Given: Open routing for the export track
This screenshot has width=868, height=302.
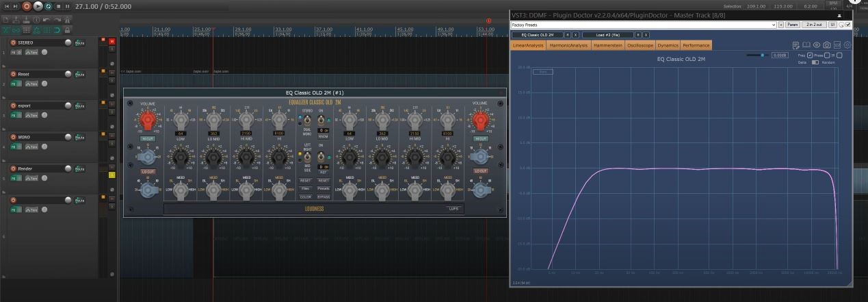Looking at the screenshot, I should 79,105.
